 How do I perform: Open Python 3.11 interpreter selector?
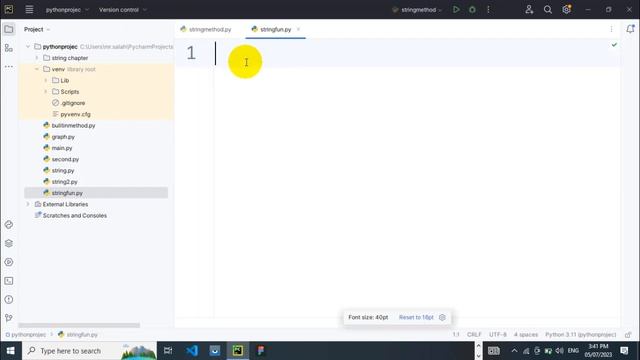580,335
